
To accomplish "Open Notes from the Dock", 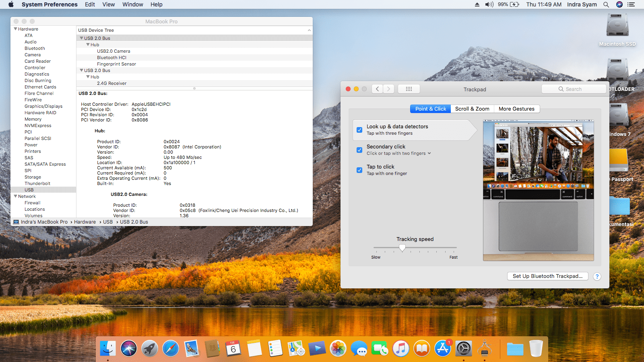I will pyautogui.click(x=254, y=348).
